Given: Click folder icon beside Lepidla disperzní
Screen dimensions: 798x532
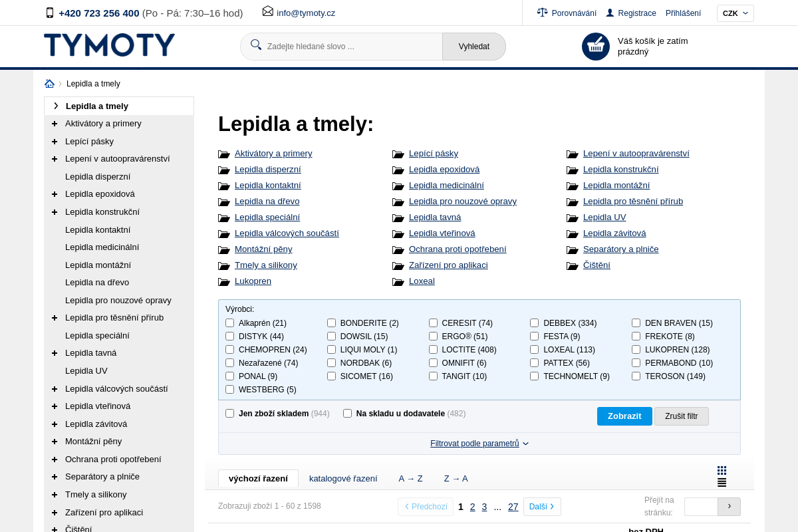Looking at the screenshot, I should pyautogui.click(x=223, y=170).
